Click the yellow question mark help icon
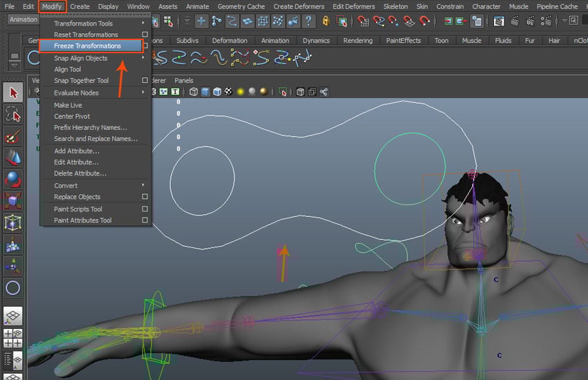The image size is (588, 380). pyautogui.click(x=308, y=21)
